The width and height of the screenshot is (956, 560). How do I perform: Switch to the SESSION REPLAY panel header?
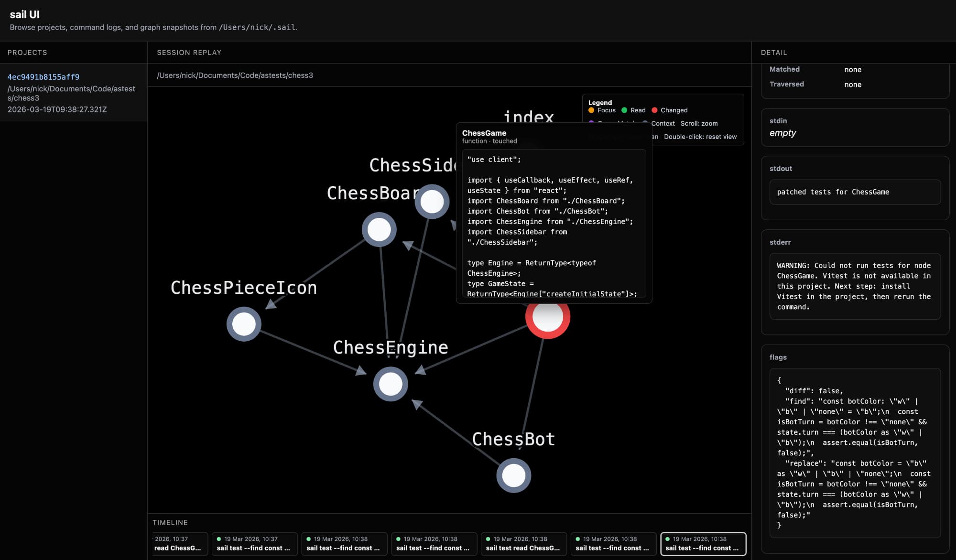click(189, 53)
